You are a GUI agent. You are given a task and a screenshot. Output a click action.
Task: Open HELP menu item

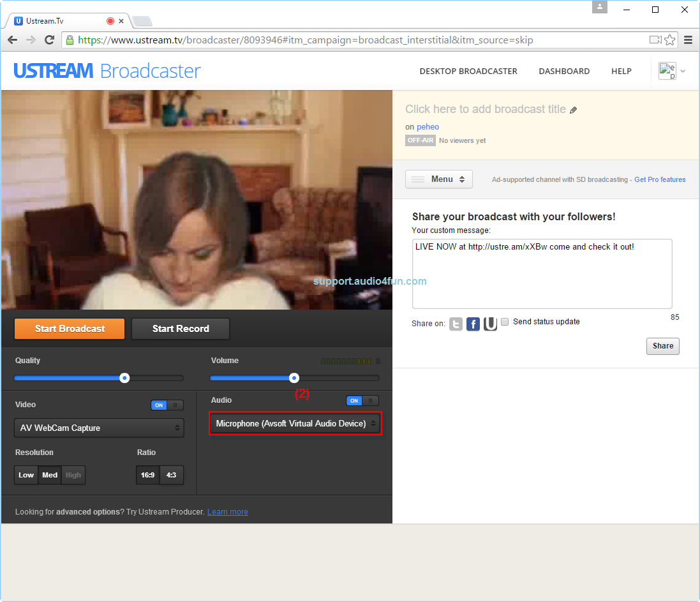(x=621, y=71)
